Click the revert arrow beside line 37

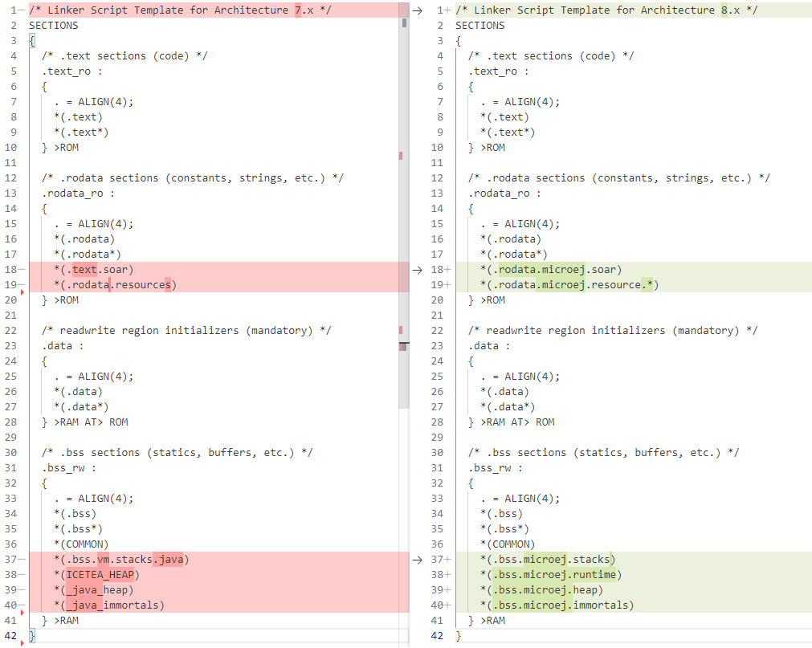[417, 560]
